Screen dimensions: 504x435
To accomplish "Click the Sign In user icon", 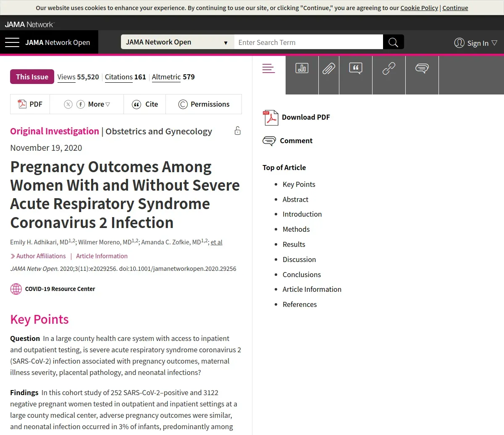I will [x=459, y=43].
